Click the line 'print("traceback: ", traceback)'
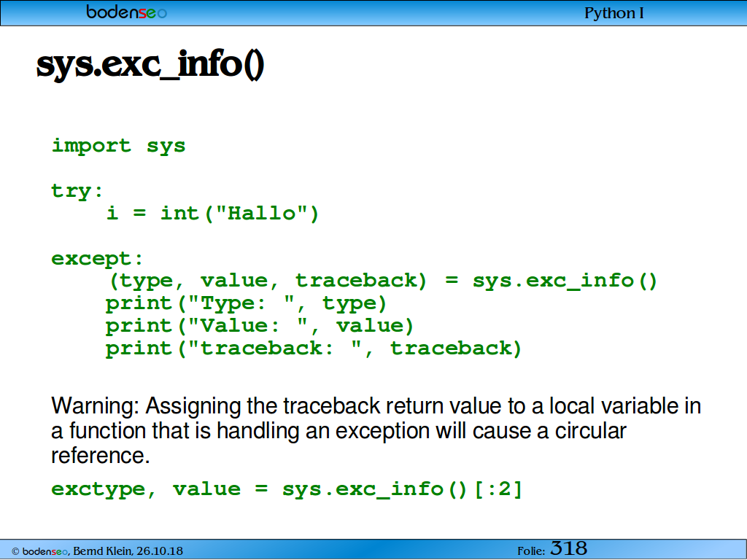This screenshot has height=560, width=747. [314, 348]
